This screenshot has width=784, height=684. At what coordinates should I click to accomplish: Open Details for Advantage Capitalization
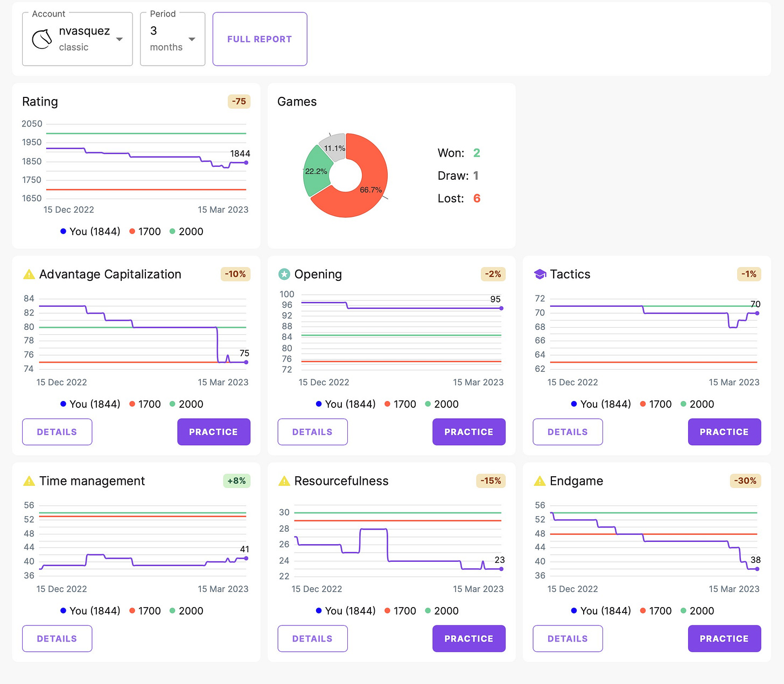point(57,432)
